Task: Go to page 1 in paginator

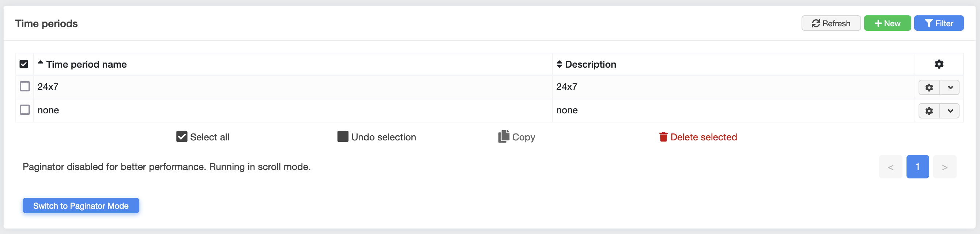Action: point(917,167)
